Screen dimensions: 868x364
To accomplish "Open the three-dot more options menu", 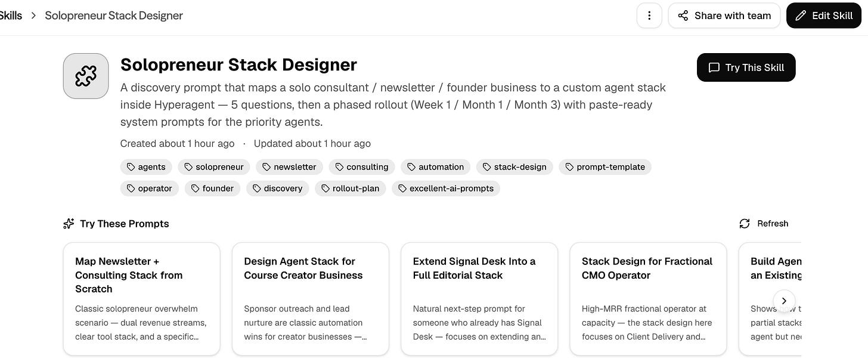I will [649, 16].
